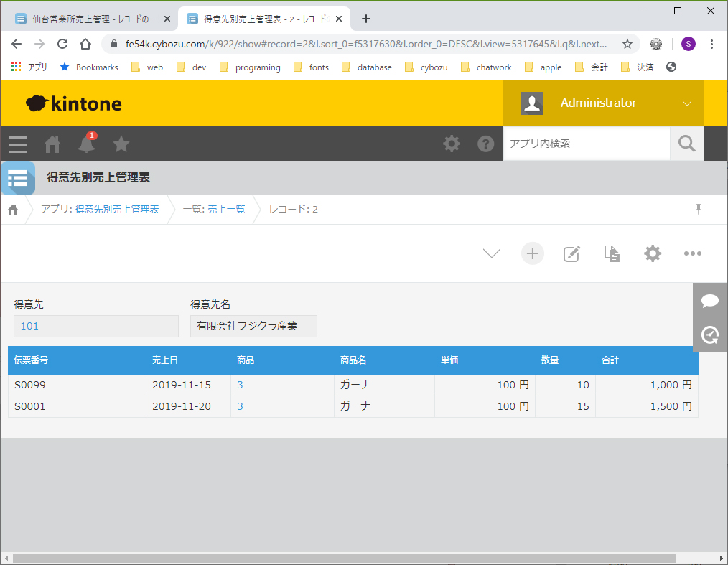Screen dimensions: 728x565
Task: Click the 2019-11-20 sales date cell
Action: (x=189, y=406)
